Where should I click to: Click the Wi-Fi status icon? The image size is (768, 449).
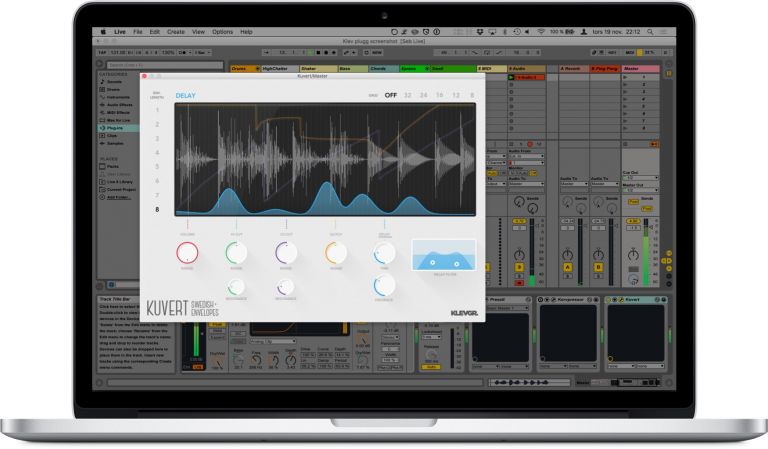point(541,32)
